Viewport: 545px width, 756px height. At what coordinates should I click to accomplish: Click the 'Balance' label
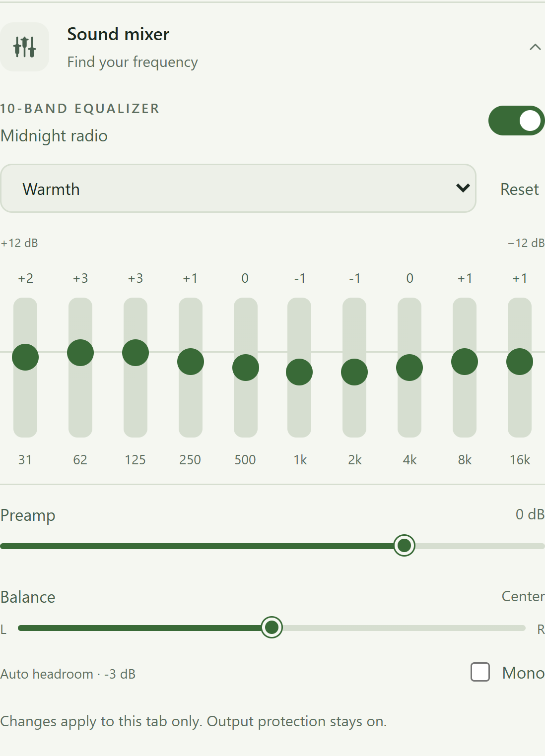pyautogui.click(x=28, y=597)
